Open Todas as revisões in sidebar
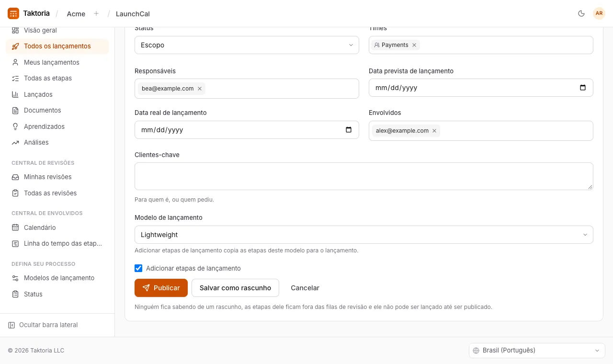613x364 pixels. coord(57,193)
